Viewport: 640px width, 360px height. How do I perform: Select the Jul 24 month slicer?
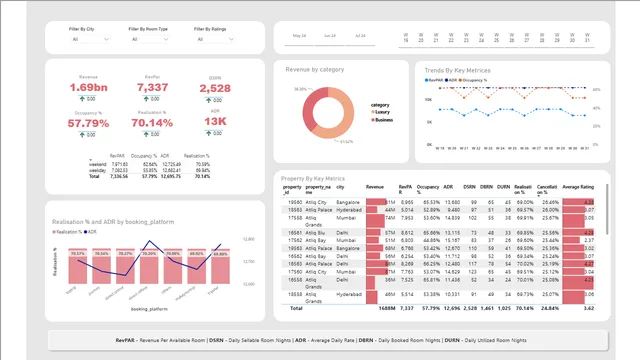click(360, 36)
